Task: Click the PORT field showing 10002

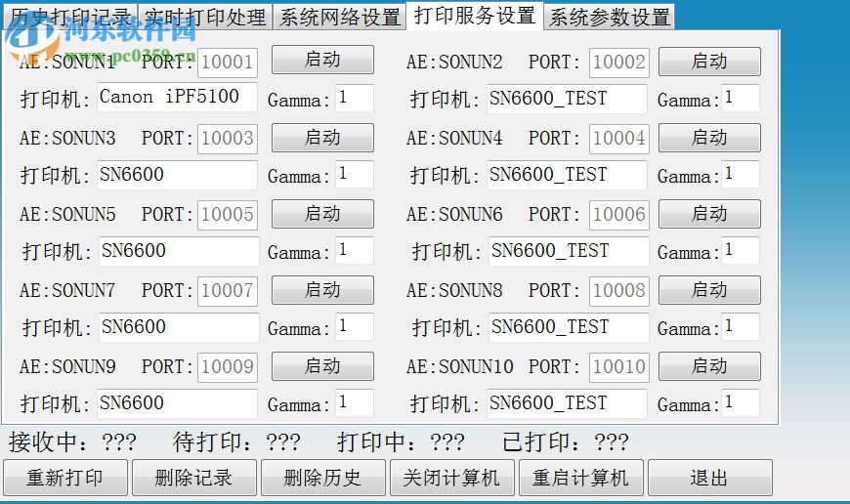Action: click(x=619, y=63)
